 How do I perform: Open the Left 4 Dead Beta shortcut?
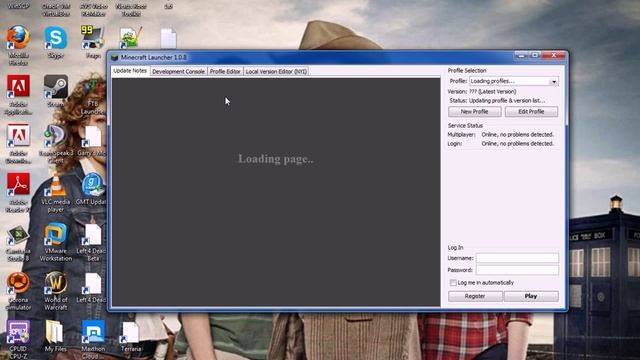click(91, 235)
